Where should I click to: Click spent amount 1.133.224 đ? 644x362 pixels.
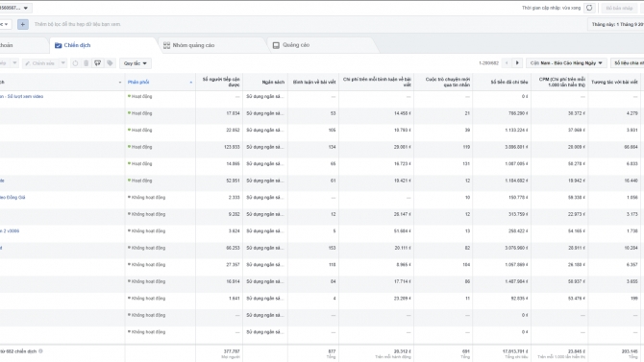click(x=517, y=130)
